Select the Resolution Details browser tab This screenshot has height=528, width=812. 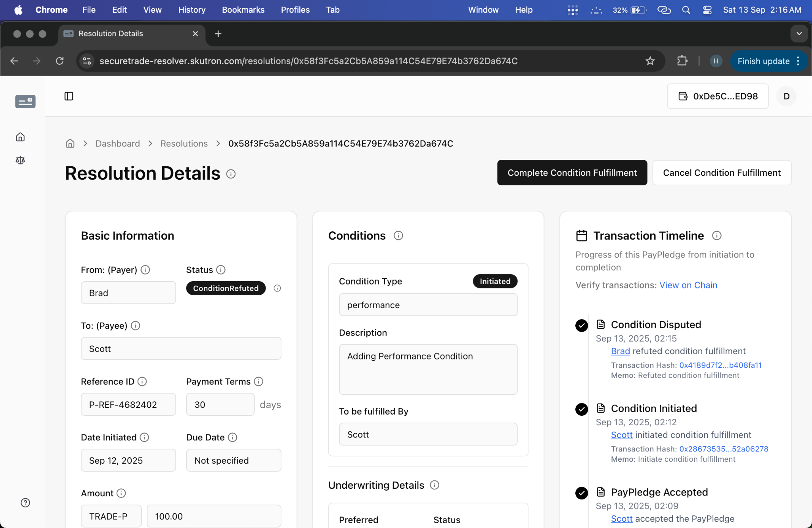(131, 34)
